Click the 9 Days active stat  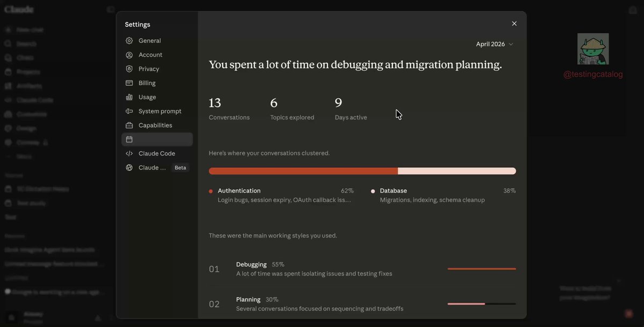click(x=351, y=109)
